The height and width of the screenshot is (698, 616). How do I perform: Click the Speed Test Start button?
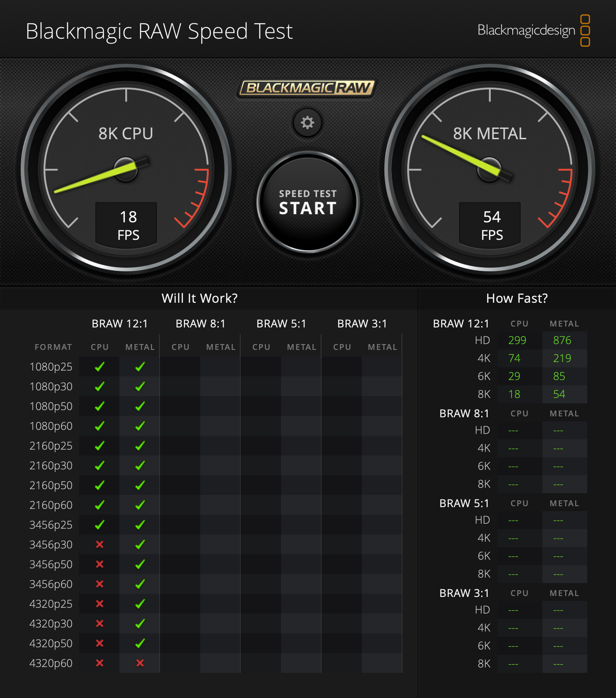click(x=308, y=202)
